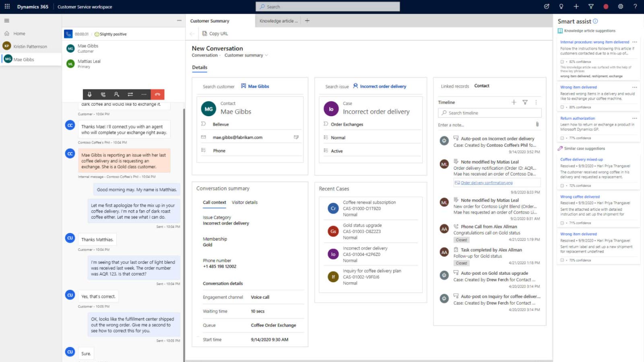Click the Slightly positive sentiment indicator
644x362 pixels.
point(110,34)
